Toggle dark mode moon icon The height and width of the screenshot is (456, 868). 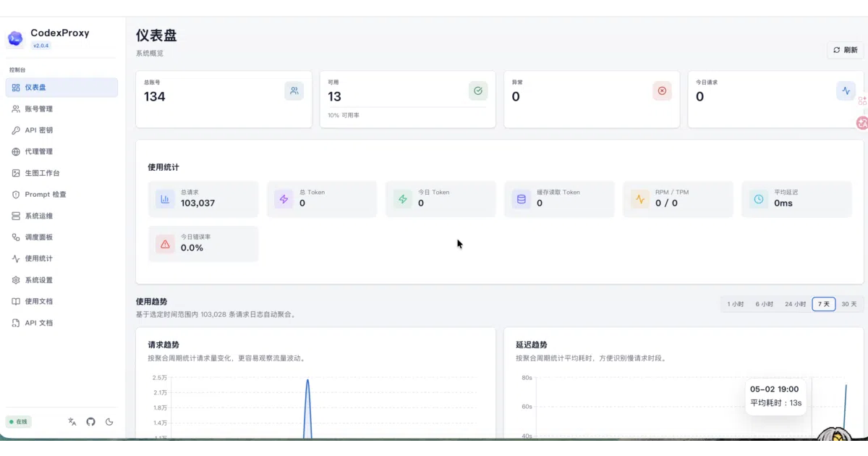point(110,422)
